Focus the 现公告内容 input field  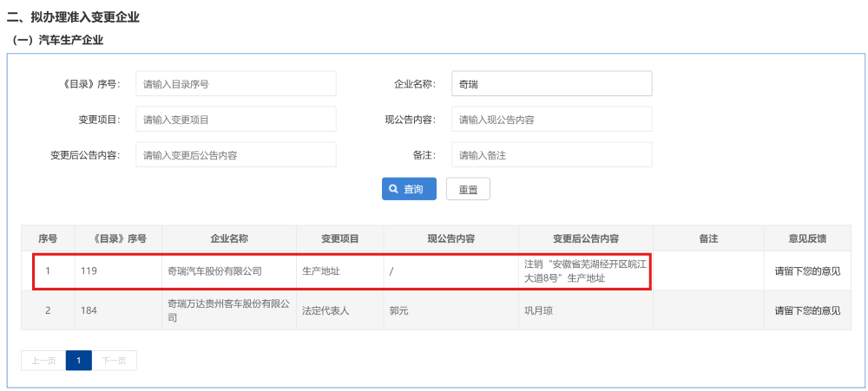552,120
